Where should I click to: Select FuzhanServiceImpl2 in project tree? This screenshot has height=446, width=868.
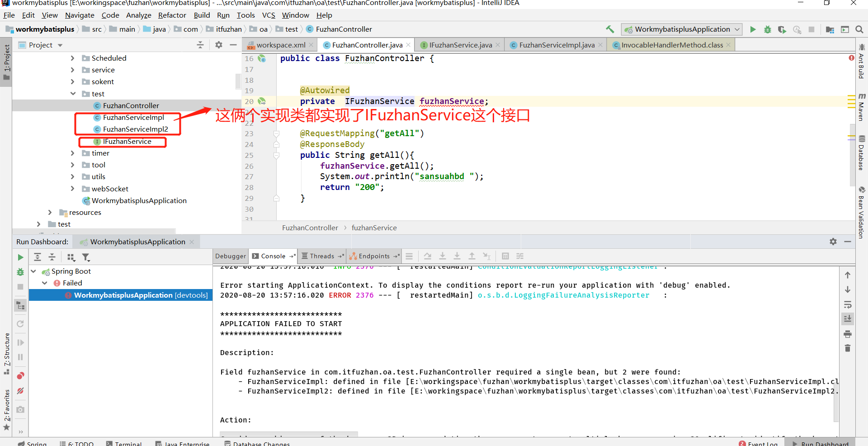(135, 129)
